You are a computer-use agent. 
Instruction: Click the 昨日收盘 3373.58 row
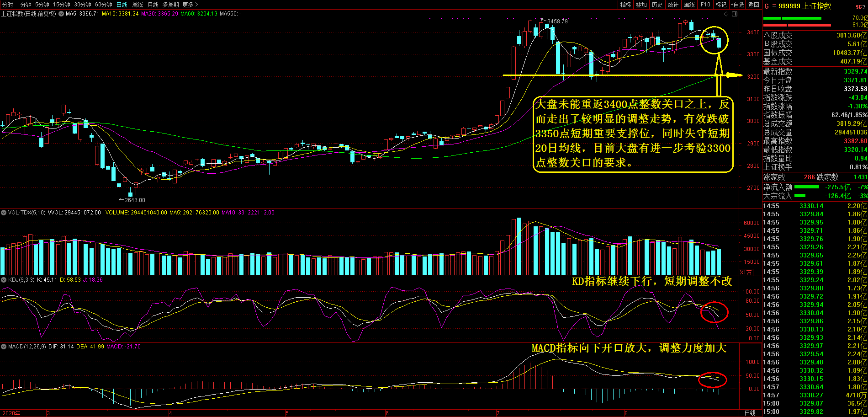pyautogui.click(x=815, y=89)
